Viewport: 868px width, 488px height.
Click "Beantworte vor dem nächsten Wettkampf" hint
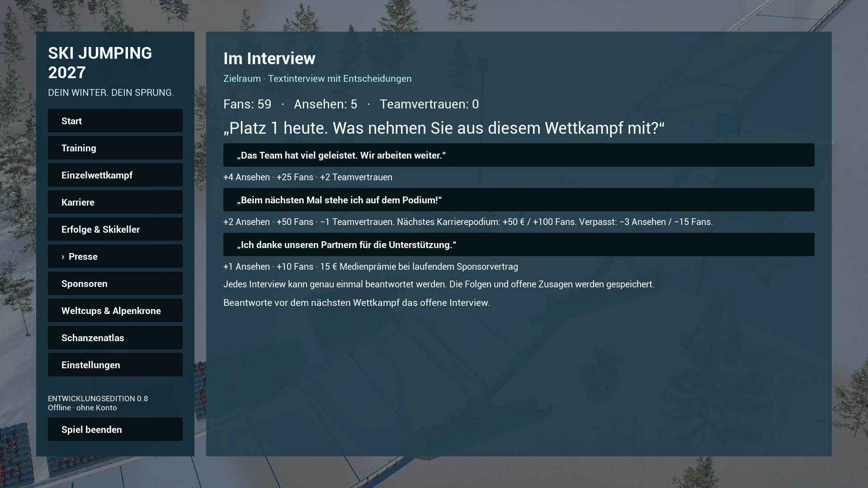coord(357,303)
